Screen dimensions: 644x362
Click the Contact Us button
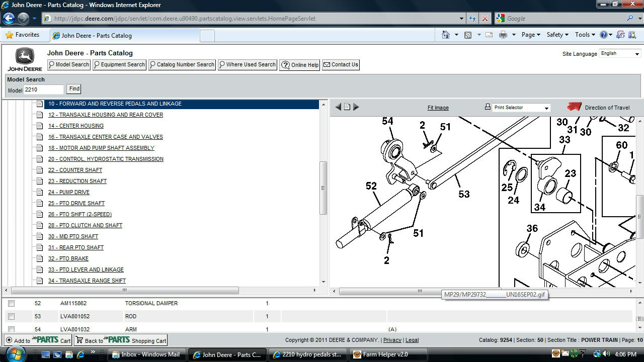341,64
